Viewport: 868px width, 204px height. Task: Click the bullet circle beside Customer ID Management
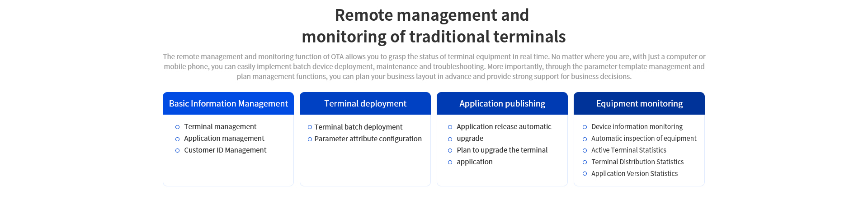tap(177, 151)
